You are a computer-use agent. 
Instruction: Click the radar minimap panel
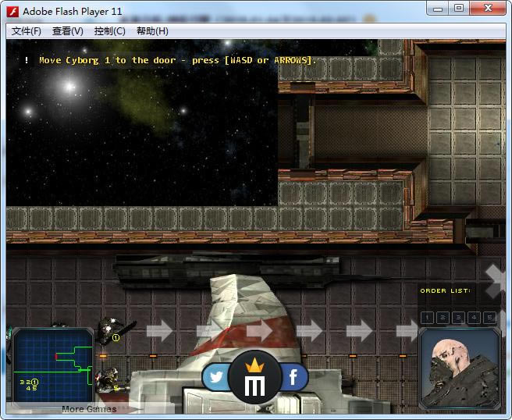click(52, 367)
